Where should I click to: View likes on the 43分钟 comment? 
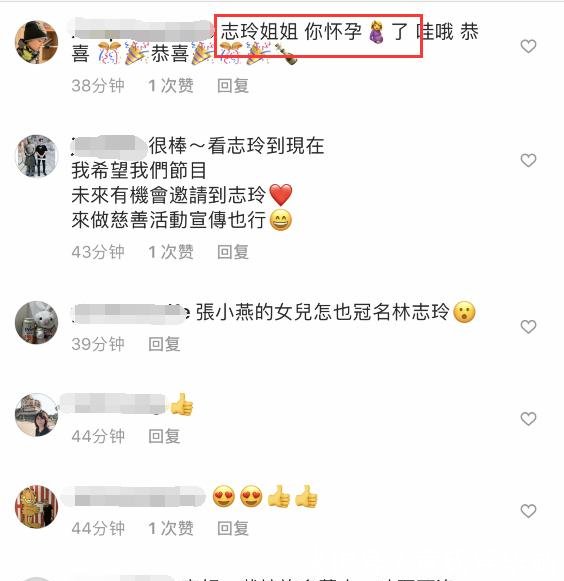coord(171,252)
